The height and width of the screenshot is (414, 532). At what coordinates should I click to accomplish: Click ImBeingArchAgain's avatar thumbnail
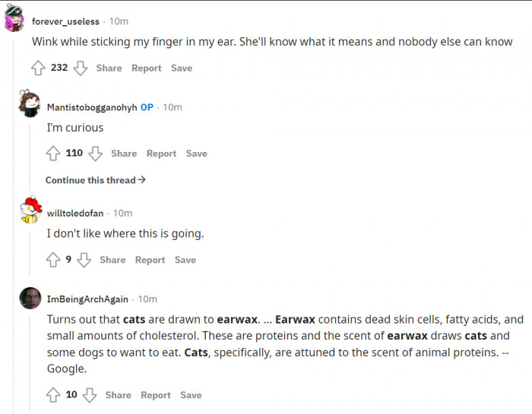tap(30, 299)
